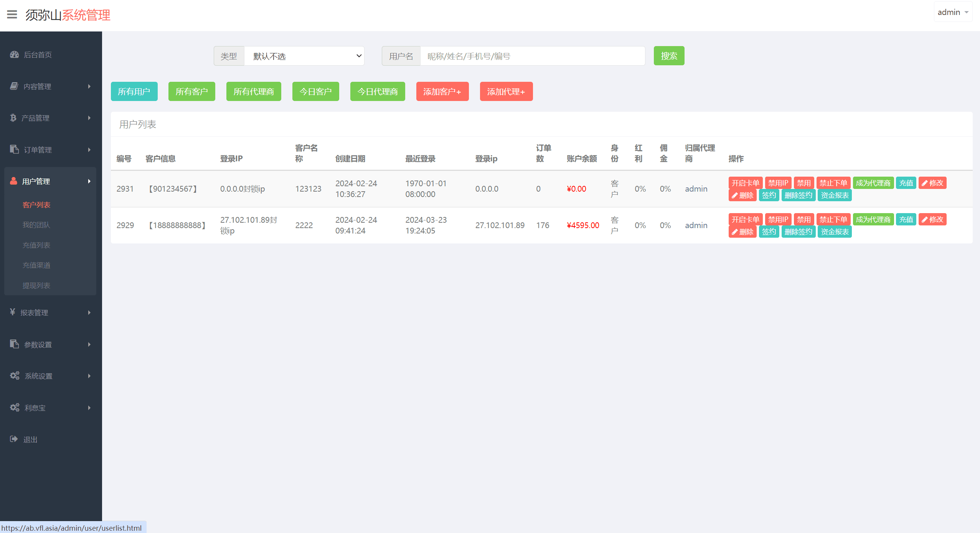The width and height of the screenshot is (980, 533).
Task: Click the 用户管理 person icon
Action: click(13, 181)
